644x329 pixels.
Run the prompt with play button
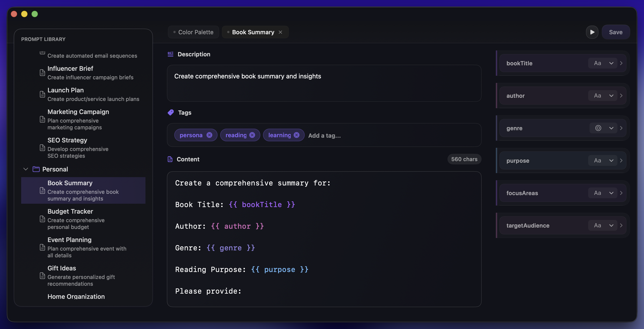tap(592, 32)
